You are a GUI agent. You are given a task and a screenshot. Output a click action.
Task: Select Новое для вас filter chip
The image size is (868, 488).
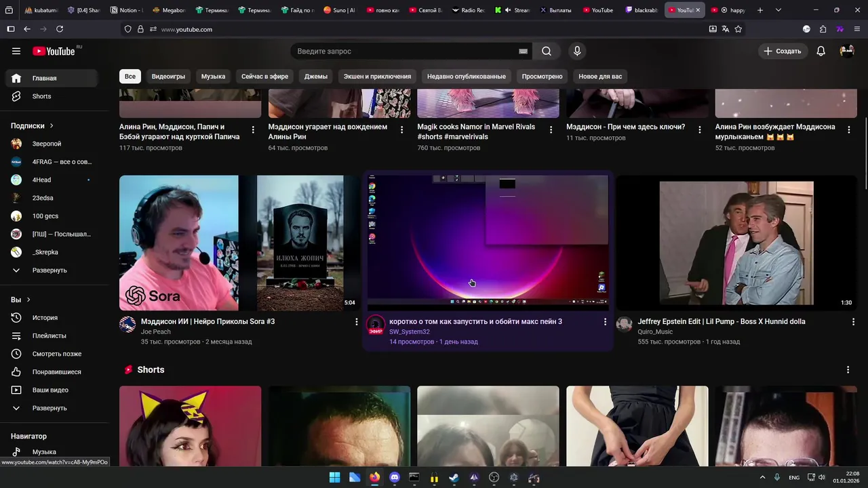[600, 77]
